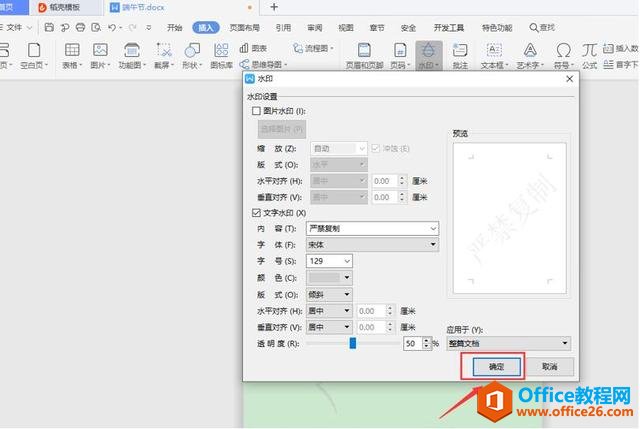Expand the 应用于 dropdown showing 整篇文档
The width and height of the screenshot is (640, 429).
[566, 343]
